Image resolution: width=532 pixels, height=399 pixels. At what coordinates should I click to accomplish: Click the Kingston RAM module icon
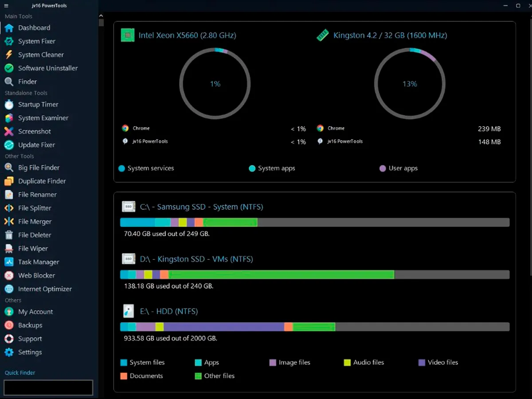click(x=322, y=35)
